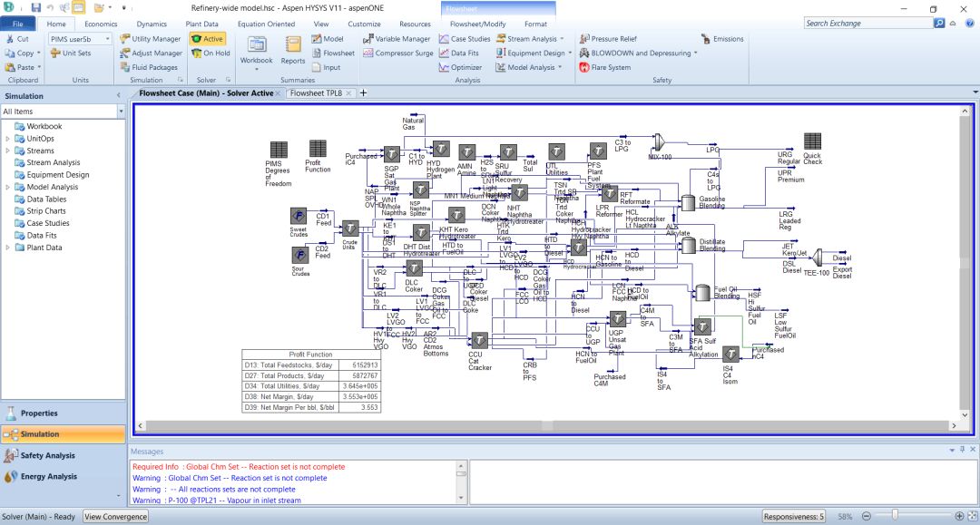Open Variable Manager
The image size is (980, 525).
pos(397,39)
